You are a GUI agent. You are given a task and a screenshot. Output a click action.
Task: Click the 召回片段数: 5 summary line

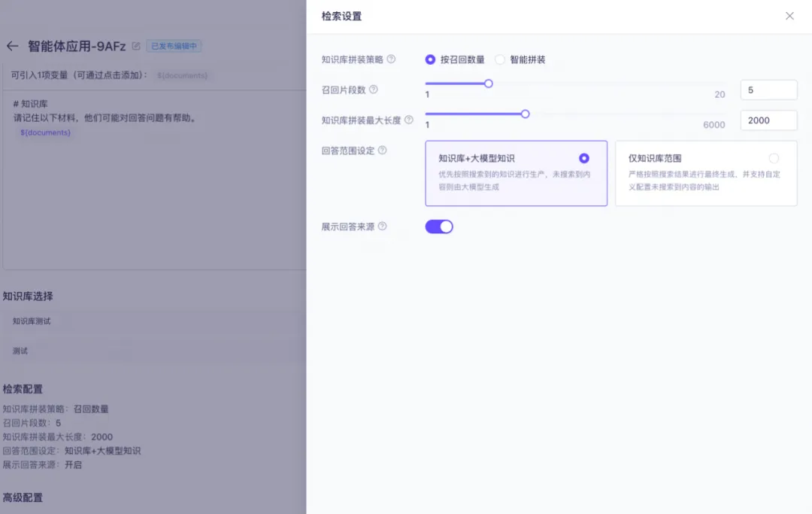tap(32, 423)
